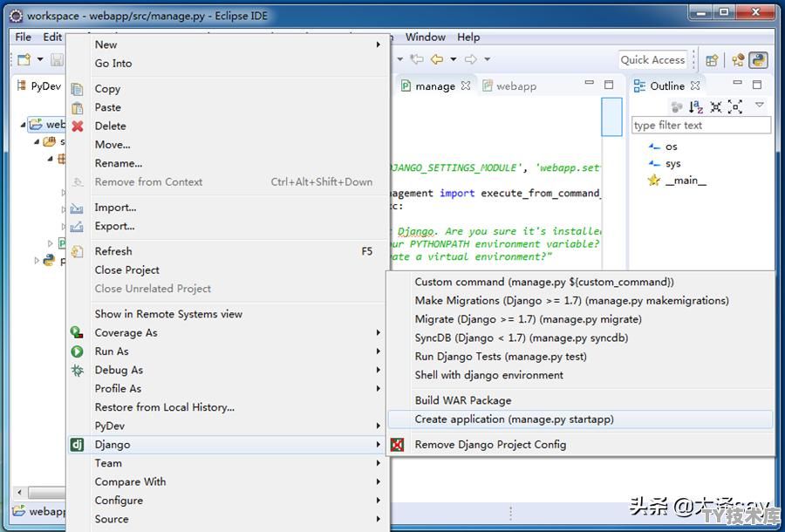Click Run Django Tests (manage.py test)

(580, 357)
